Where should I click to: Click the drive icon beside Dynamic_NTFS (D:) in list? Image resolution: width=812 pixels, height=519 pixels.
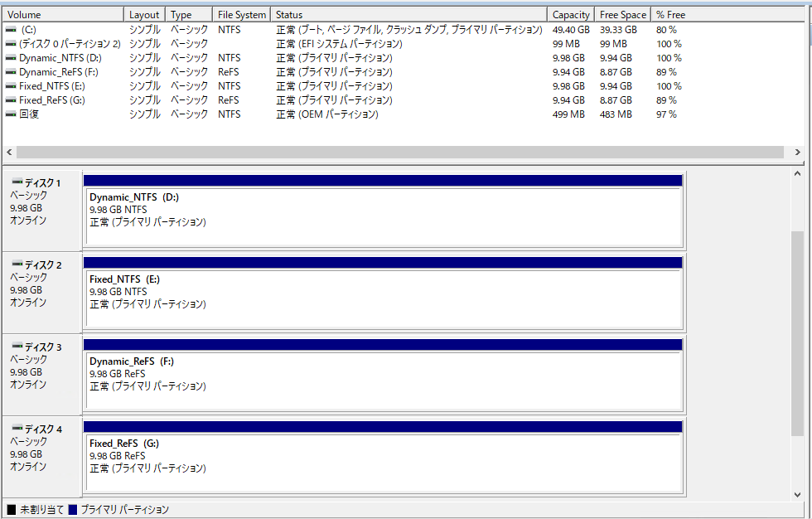pos(11,58)
